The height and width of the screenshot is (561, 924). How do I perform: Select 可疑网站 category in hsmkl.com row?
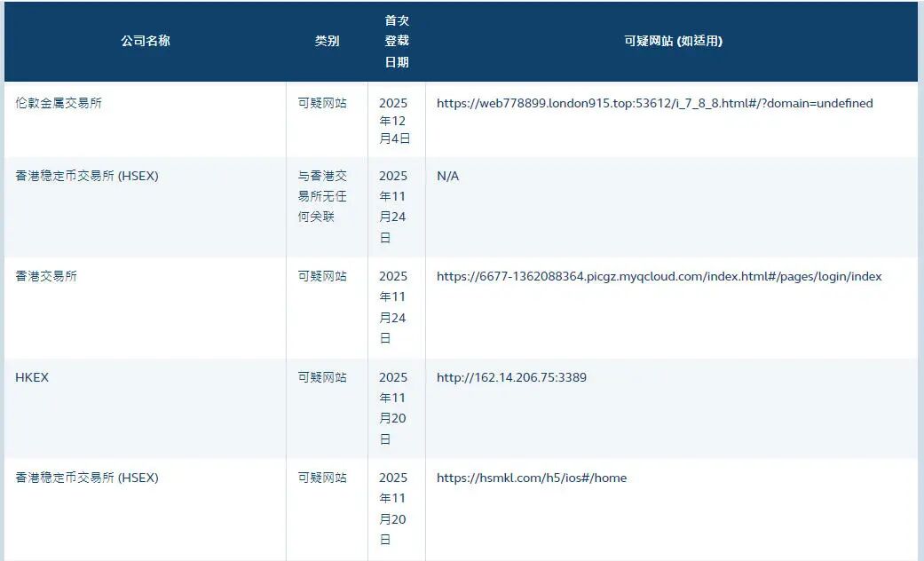click(x=321, y=478)
